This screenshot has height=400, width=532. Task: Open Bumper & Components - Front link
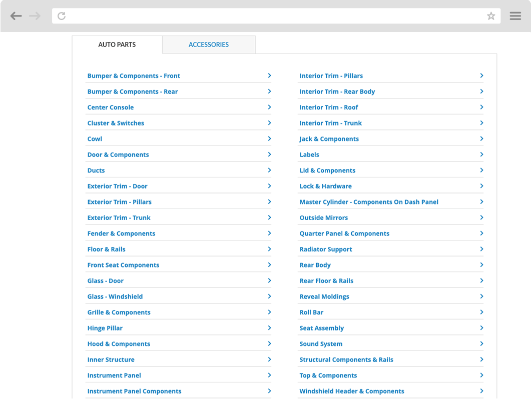[x=134, y=76]
